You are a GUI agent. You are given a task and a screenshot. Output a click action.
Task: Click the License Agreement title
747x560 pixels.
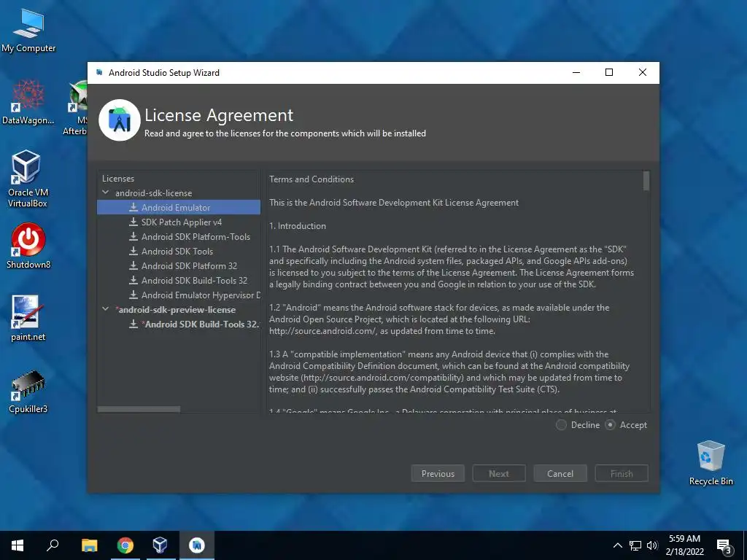[219, 115]
